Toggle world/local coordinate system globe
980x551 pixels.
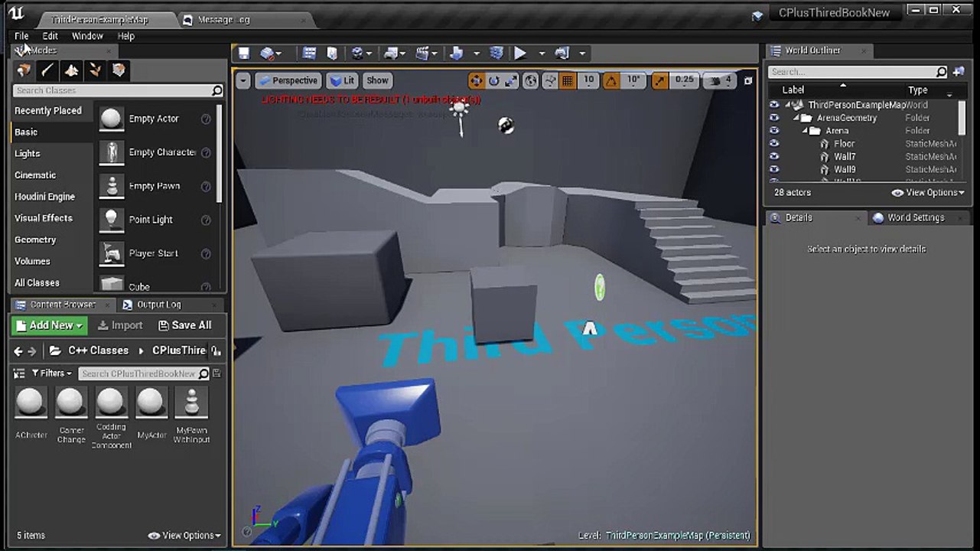pos(532,80)
